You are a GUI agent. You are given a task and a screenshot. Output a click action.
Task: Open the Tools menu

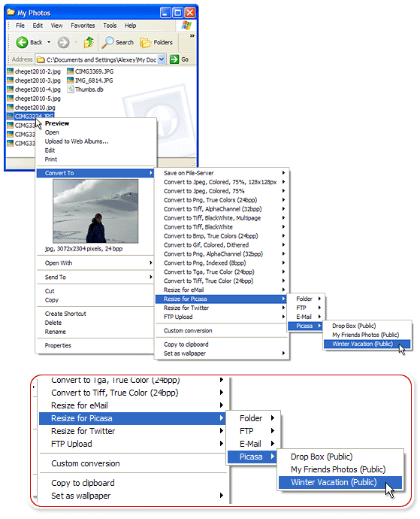[110, 26]
